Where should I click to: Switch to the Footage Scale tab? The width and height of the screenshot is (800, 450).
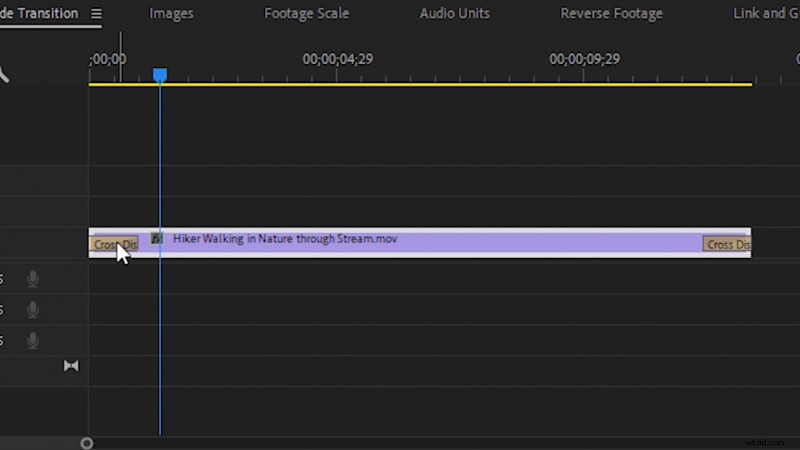[306, 13]
